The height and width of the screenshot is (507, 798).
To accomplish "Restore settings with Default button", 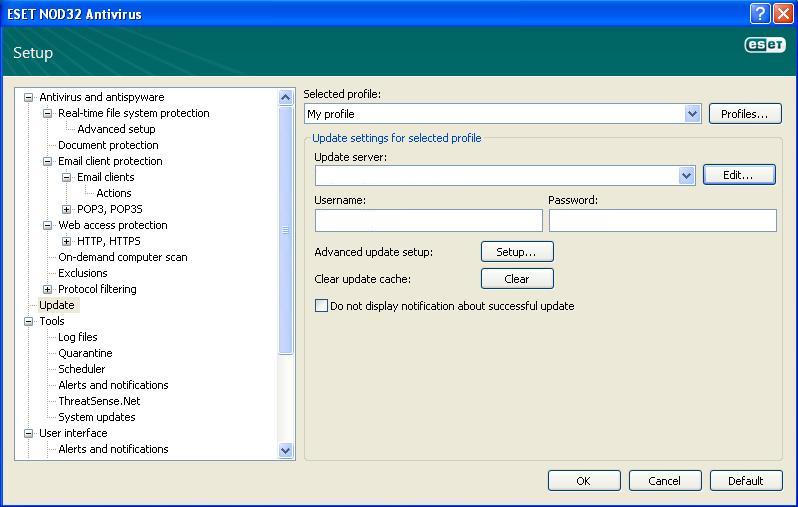I will point(746,481).
